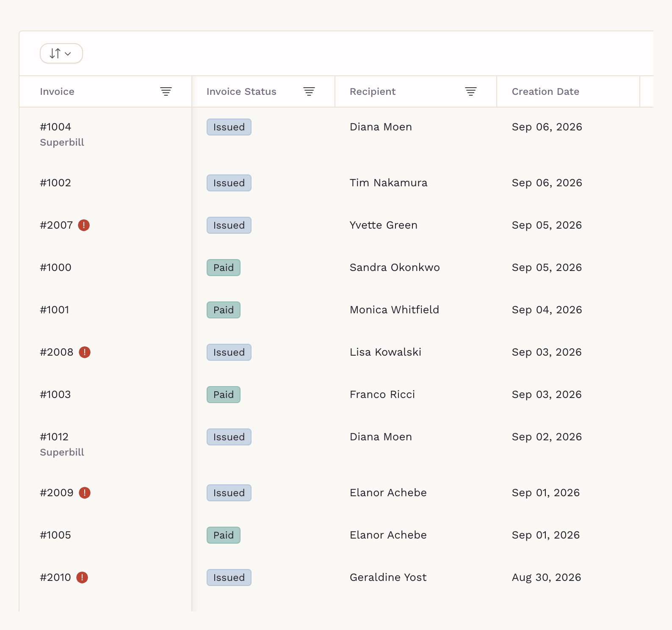The height and width of the screenshot is (630, 672).
Task: Click the alert icon next to #2010
Action: (82, 577)
